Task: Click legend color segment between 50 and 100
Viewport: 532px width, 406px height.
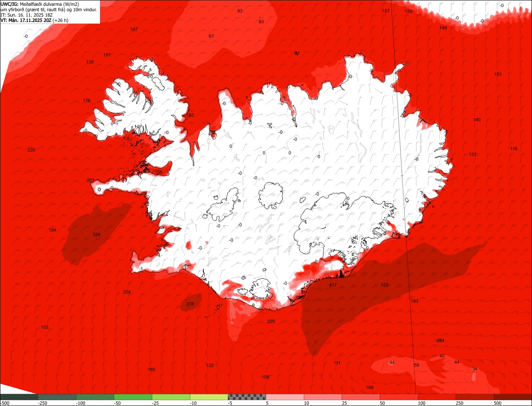Action: 399,397
